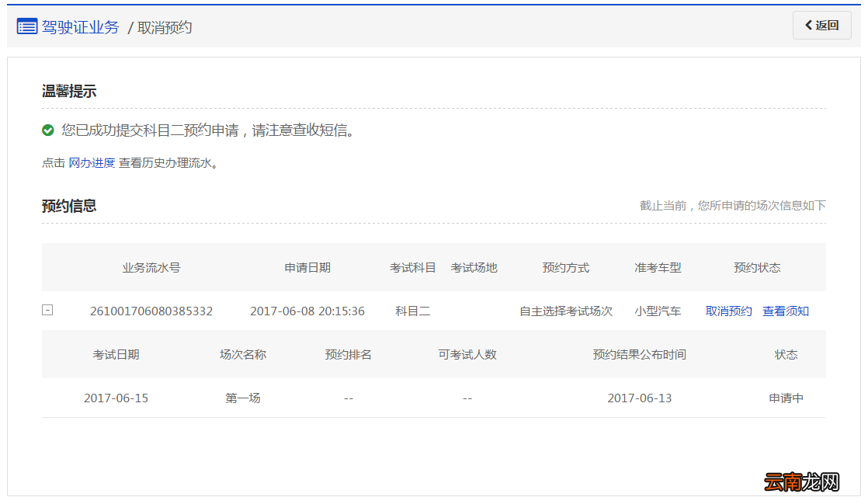Click the blue document icon beside 驾驶证业务
This screenshot has width=868, height=504.
tap(26, 26)
